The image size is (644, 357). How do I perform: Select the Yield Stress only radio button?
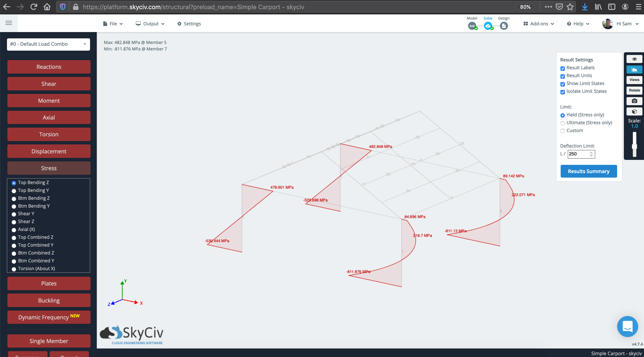563,115
